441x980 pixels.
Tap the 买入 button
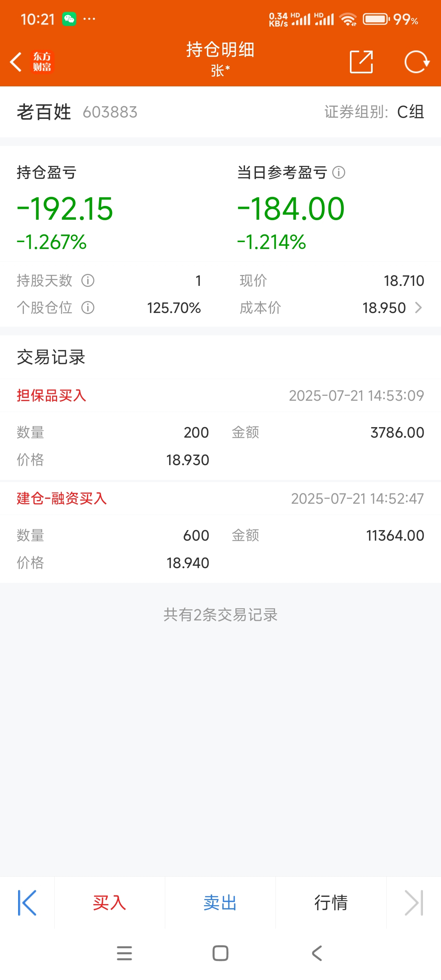click(x=110, y=902)
